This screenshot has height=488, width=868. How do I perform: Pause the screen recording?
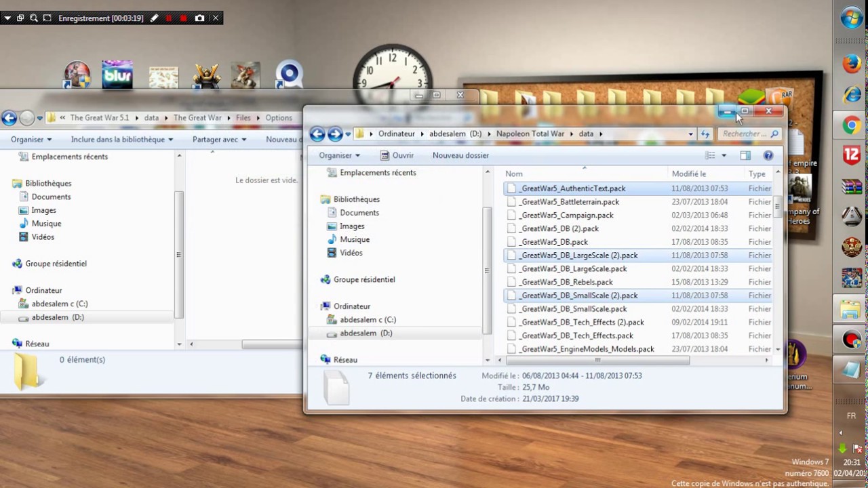tap(169, 18)
